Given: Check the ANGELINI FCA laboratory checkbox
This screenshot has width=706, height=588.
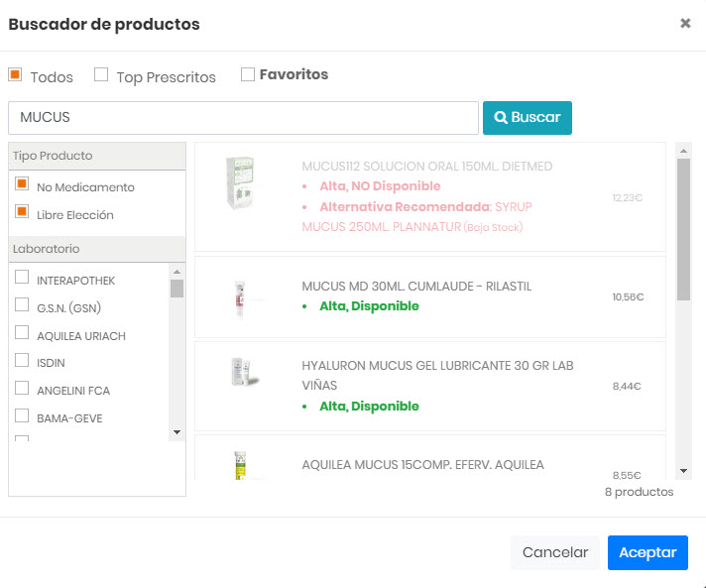Looking at the screenshot, I should coord(22,388).
